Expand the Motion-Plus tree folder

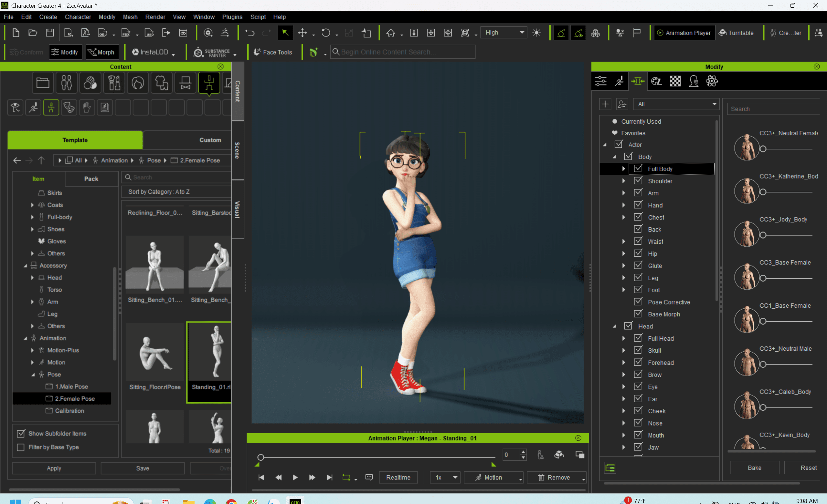point(32,350)
